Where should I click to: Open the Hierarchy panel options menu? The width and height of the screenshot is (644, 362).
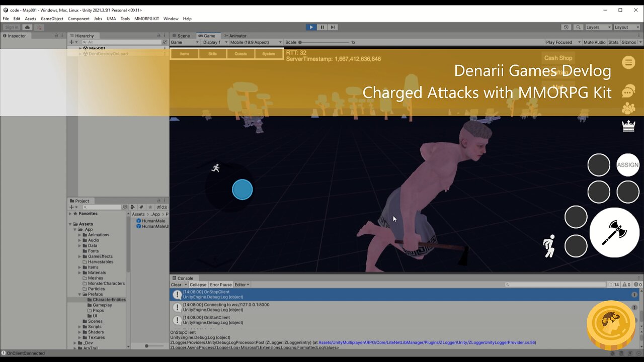(165, 36)
